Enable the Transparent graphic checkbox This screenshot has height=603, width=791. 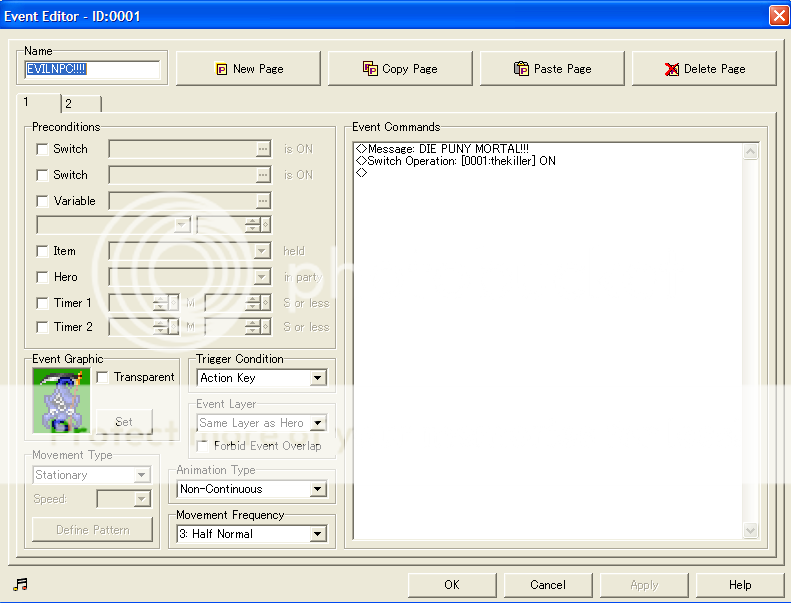(x=102, y=377)
